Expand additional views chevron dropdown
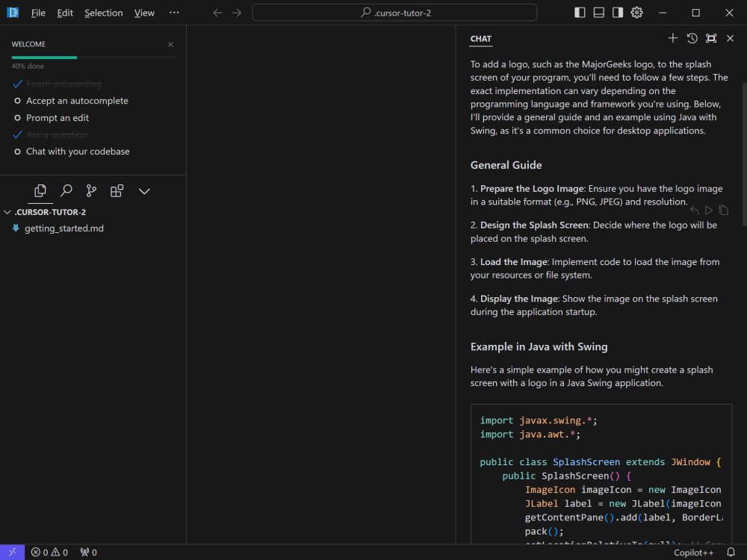This screenshot has height=560, width=747. pos(144,191)
